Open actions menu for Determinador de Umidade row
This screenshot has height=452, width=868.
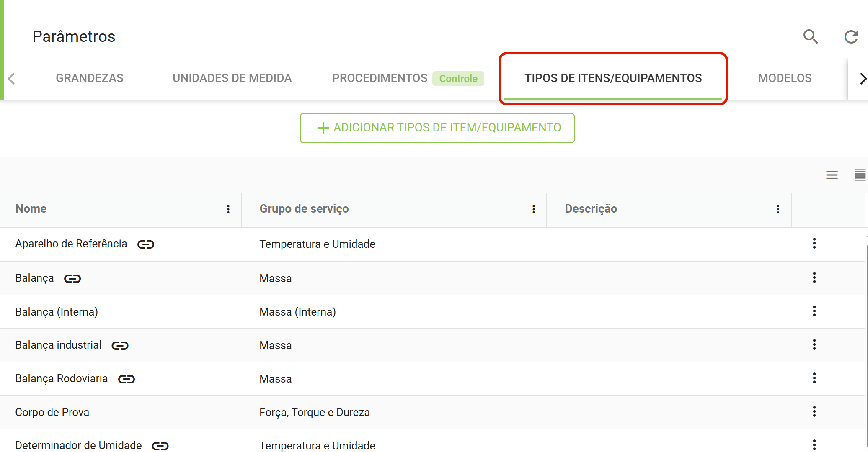(814, 444)
